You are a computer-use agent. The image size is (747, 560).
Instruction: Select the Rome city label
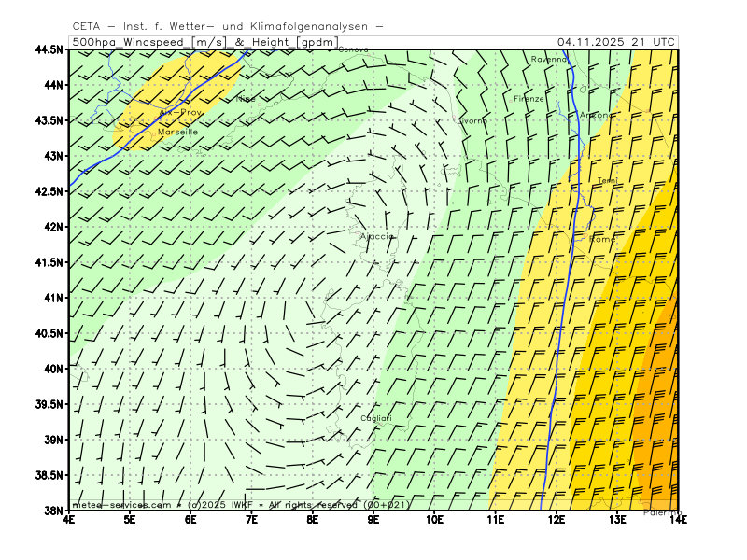[x=602, y=240]
